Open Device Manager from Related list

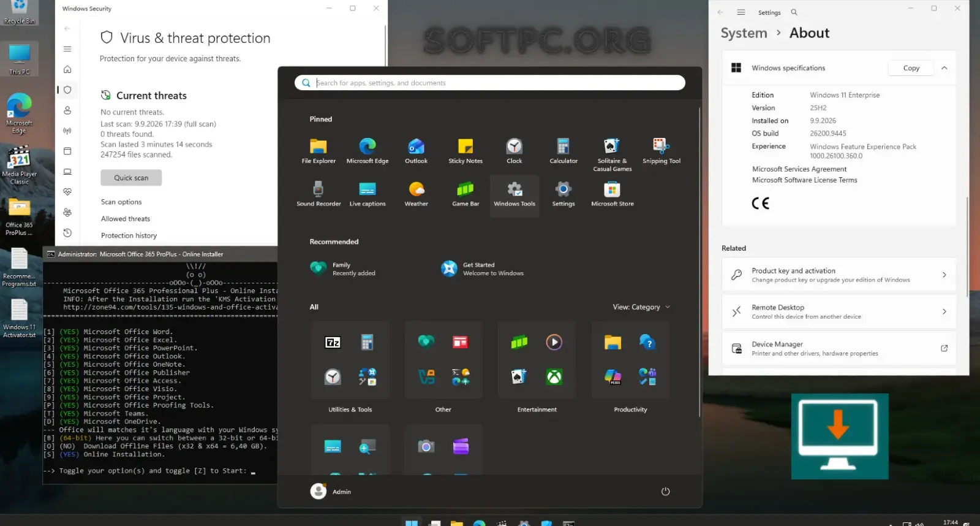[839, 348]
